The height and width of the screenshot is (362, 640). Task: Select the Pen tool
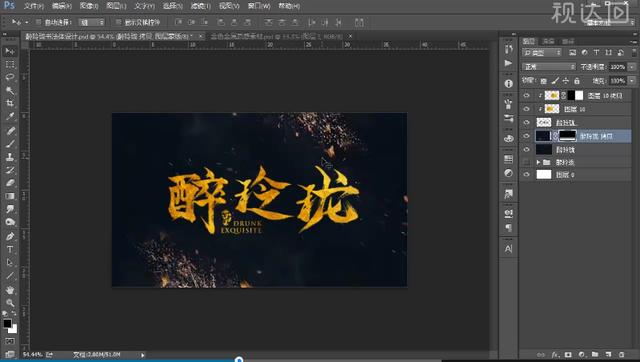click(x=10, y=236)
